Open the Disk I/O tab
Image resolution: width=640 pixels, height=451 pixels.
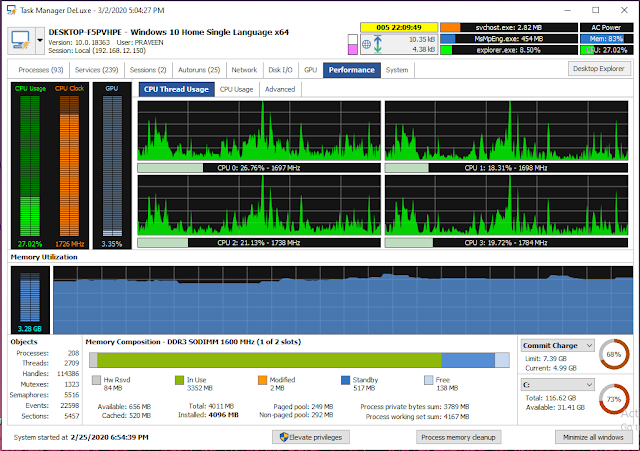pos(280,70)
